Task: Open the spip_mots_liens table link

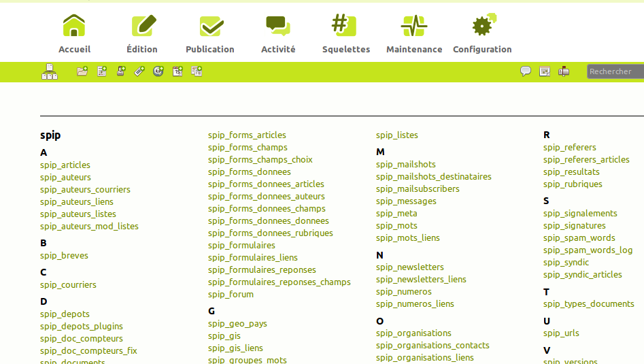Action: click(407, 238)
